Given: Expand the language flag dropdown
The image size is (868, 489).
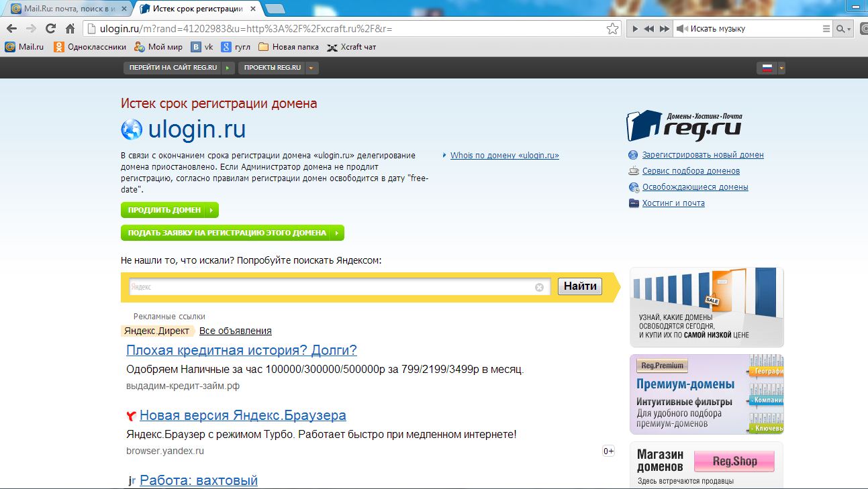Looking at the screenshot, I should 781,68.
